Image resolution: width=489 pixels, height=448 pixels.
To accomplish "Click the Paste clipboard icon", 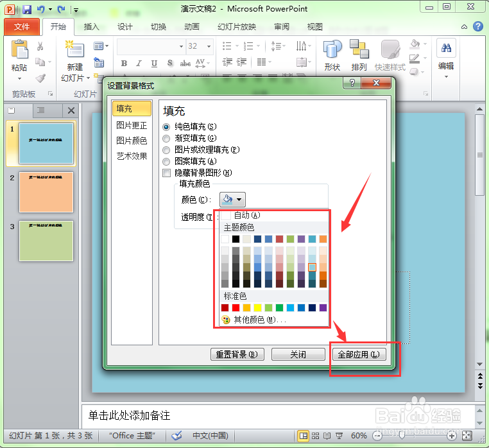I will (20, 49).
